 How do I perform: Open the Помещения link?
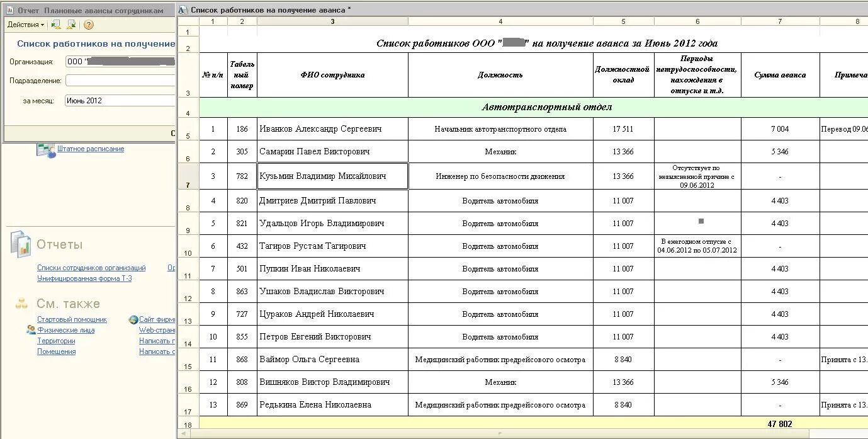coord(56,351)
